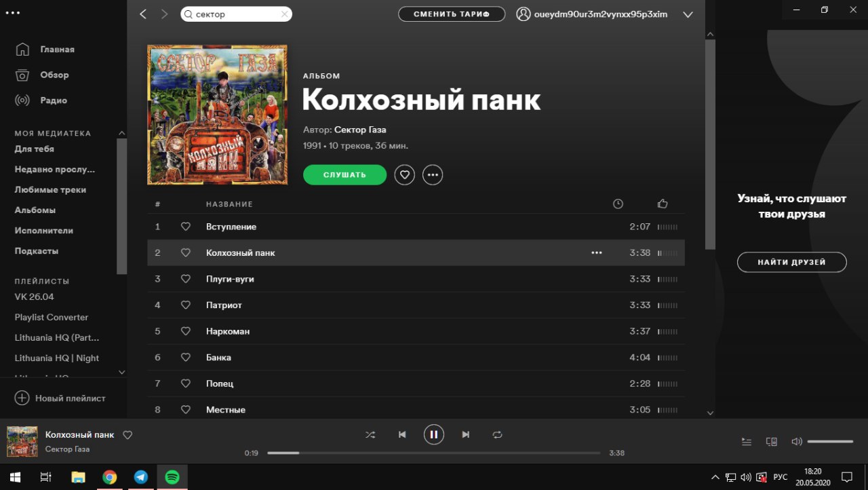The image size is (868, 490).
Task: Open more options for Колхозный панк track
Action: click(597, 252)
